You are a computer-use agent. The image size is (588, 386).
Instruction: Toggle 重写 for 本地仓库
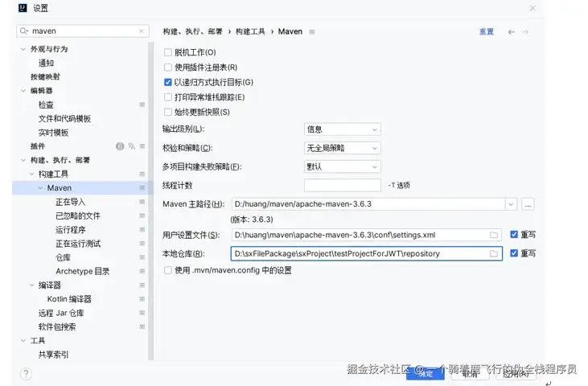click(x=514, y=253)
